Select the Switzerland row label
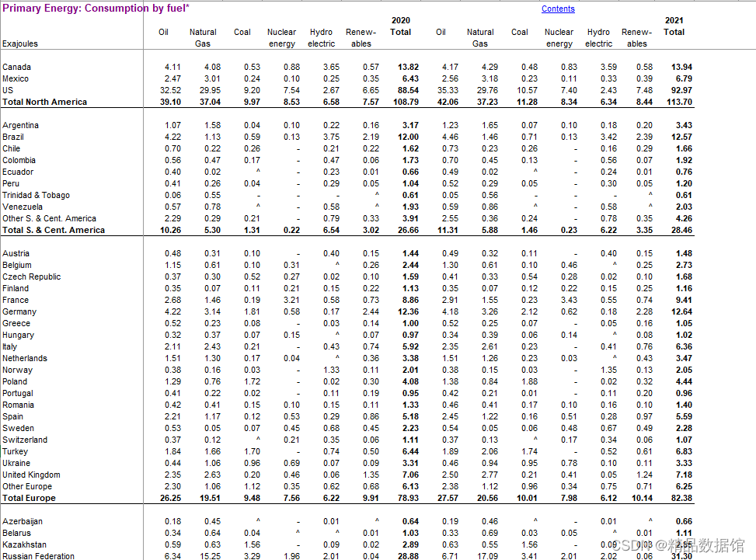Image resolution: width=756 pixels, height=560 pixels. (x=25, y=440)
